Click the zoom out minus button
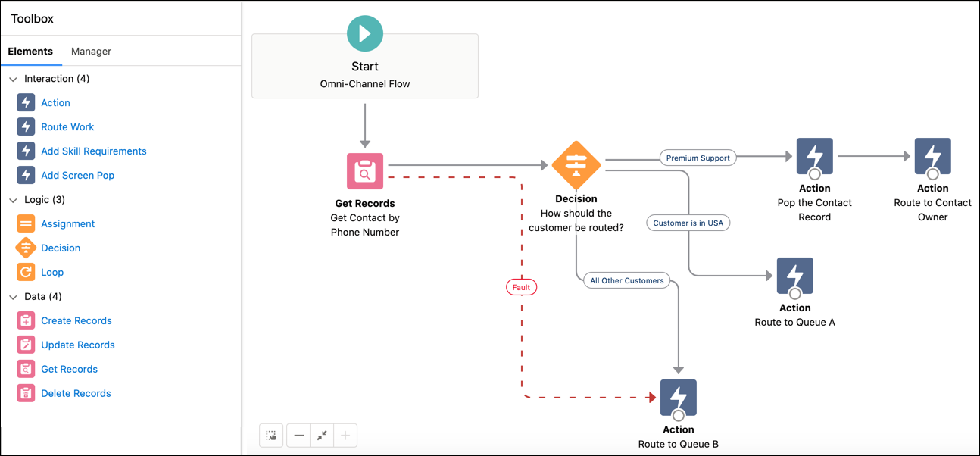 (x=299, y=436)
